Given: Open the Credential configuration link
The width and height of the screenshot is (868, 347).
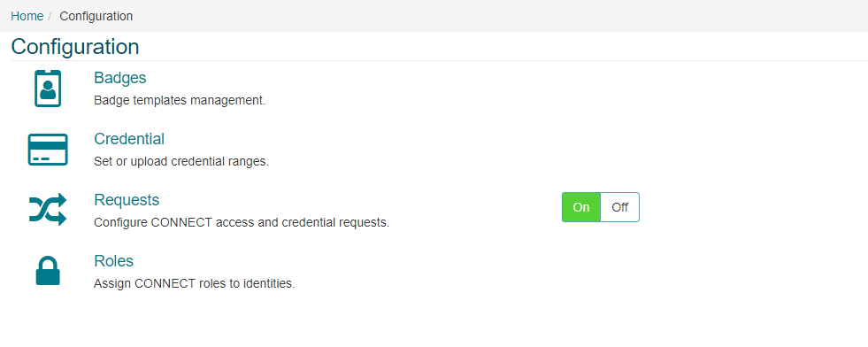Looking at the screenshot, I should (129, 139).
